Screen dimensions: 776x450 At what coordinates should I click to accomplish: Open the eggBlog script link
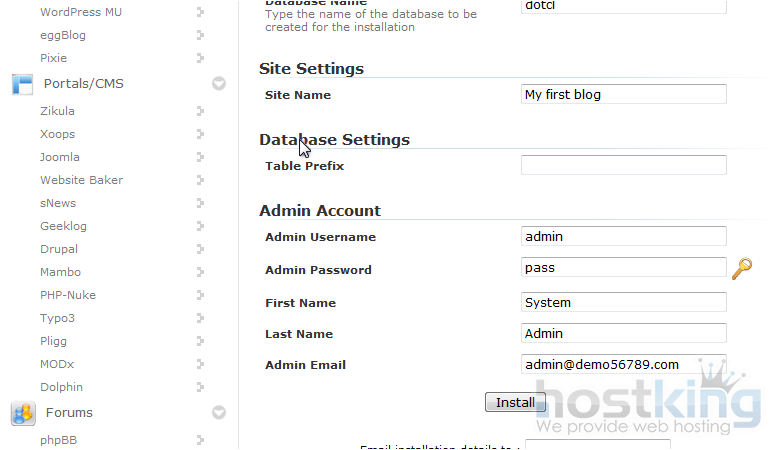(62, 35)
